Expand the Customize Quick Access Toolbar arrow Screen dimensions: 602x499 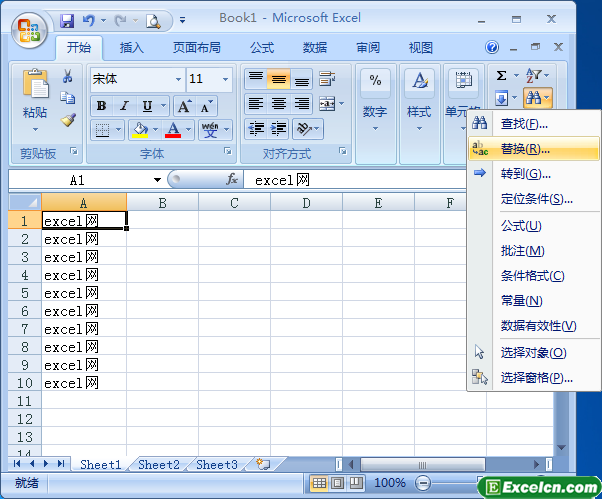[x=182, y=20]
